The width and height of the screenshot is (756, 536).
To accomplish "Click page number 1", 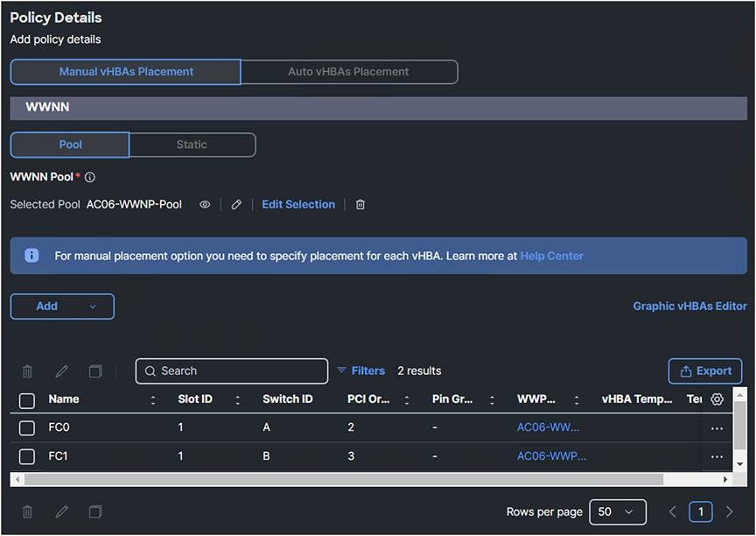I will (701, 511).
